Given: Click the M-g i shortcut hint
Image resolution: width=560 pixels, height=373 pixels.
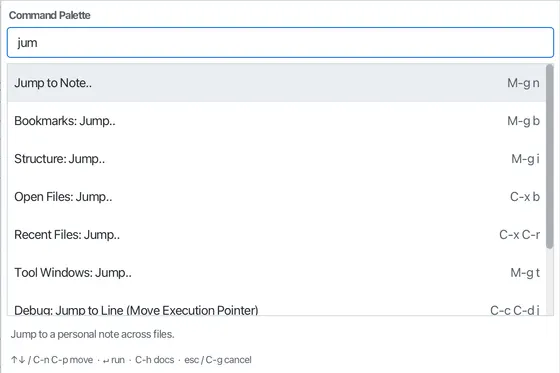Looking at the screenshot, I should (x=525, y=159).
